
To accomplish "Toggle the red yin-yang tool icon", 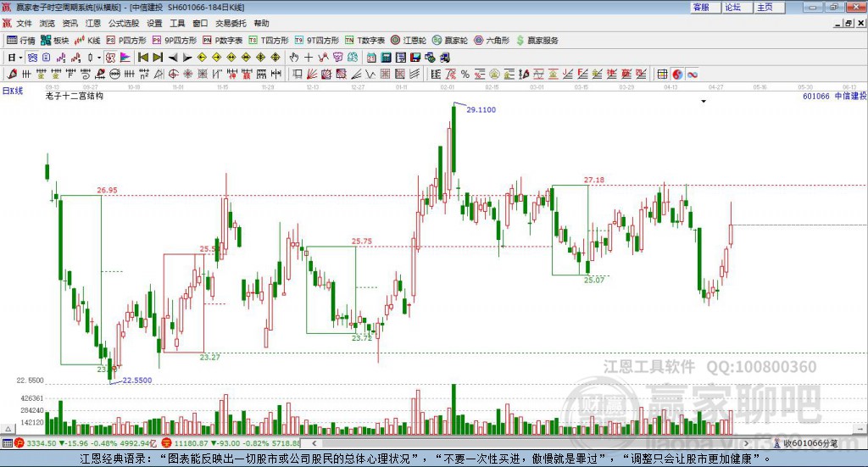I will pyautogui.click(x=677, y=74).
